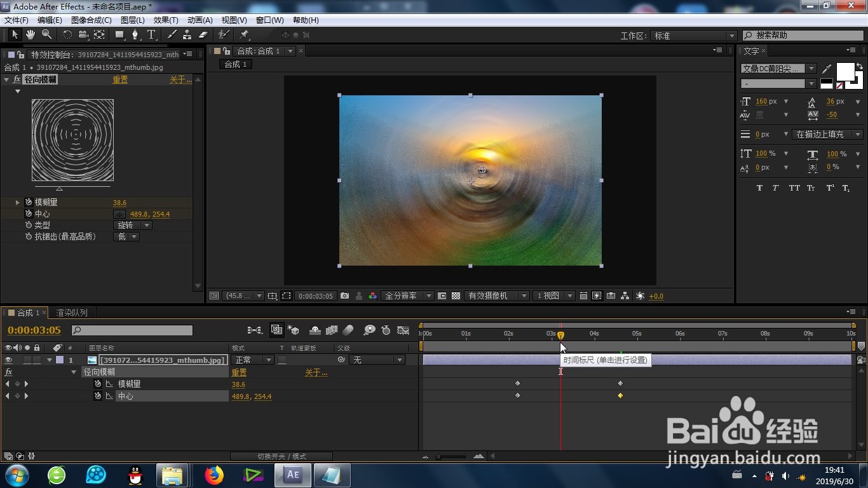Select the Selection arrow tool
The width and height of the screenshot is (868, 488).
click(x=15, y=34)
